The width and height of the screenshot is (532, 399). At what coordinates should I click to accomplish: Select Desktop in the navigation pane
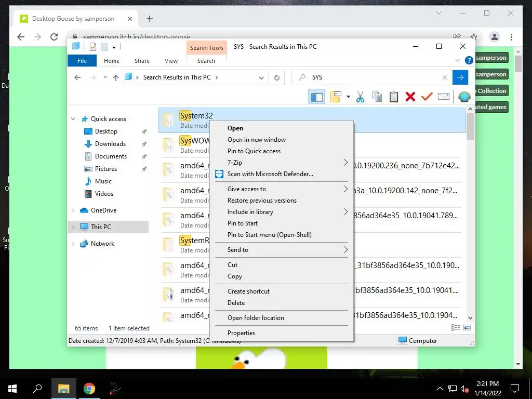106,131
